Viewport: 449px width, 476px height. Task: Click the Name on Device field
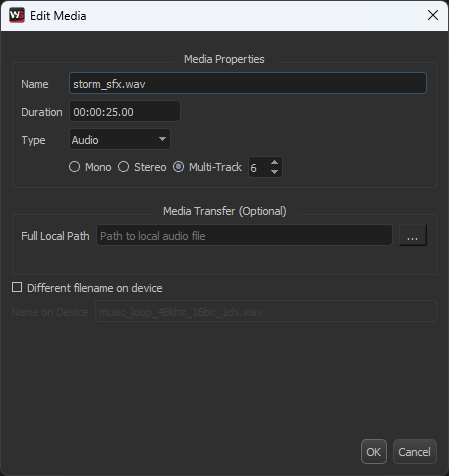point(266,311)
